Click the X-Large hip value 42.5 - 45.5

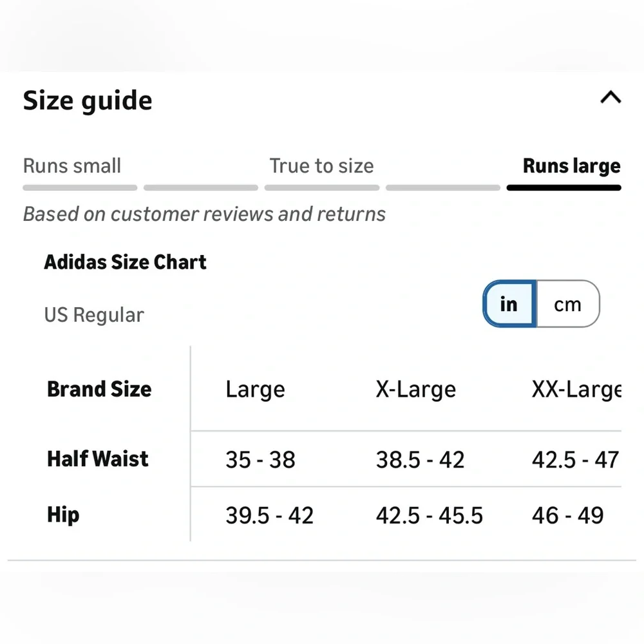click(430, 515)
